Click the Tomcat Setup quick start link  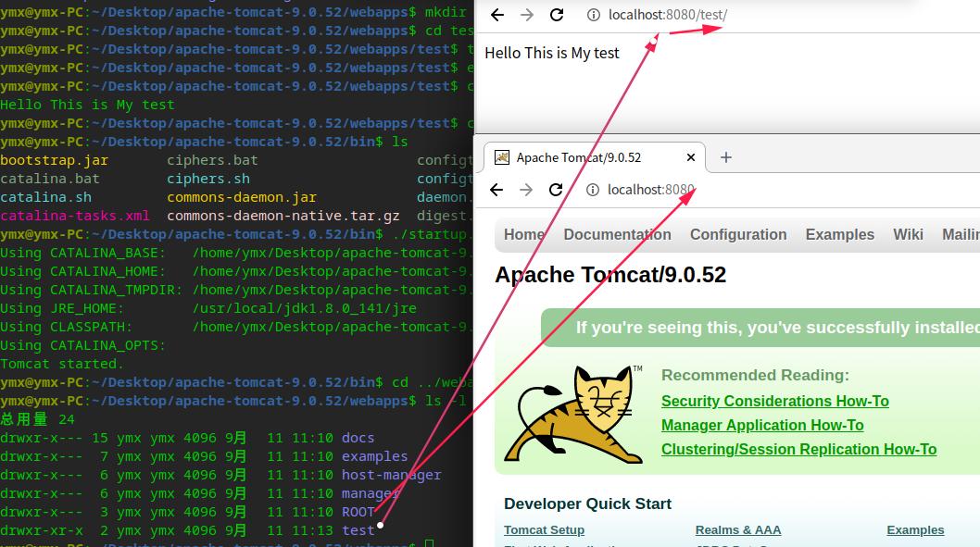(x=544, y=529)
